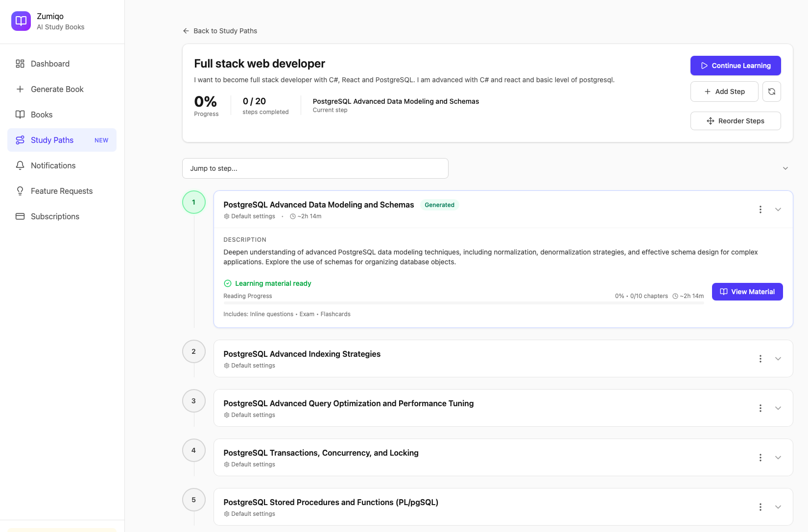808x532 pixels.
Task: Collapse the PostgreSQL Advanced Data Modeling step
Action: click(x=778, y=209)
